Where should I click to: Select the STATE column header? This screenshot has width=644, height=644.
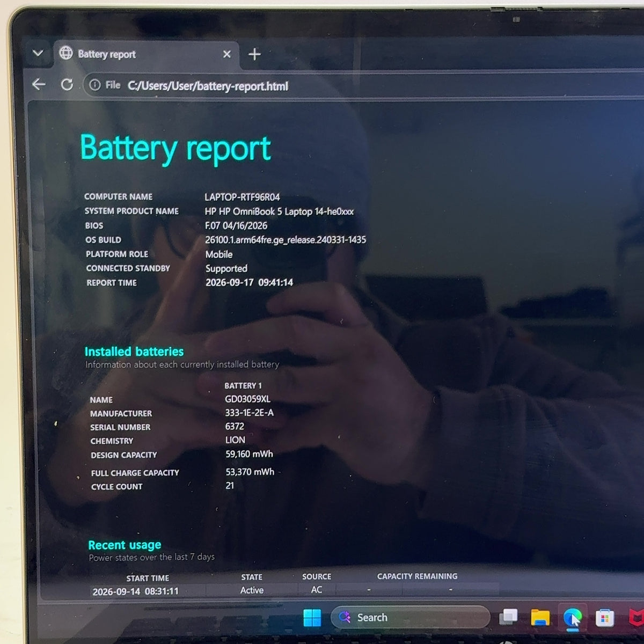pos(252,577)
